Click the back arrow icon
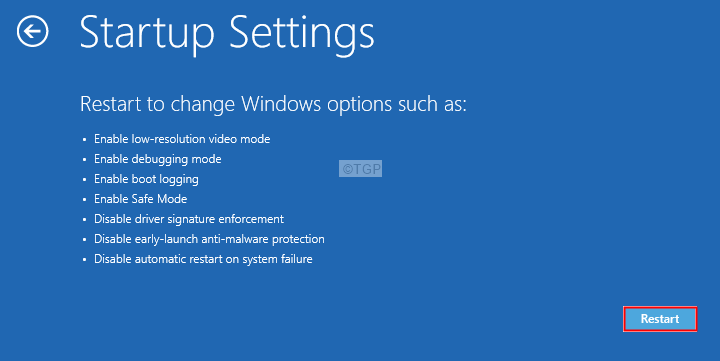Image resolution: width=720 pixels, height=361 pixels. click(33, 31)
